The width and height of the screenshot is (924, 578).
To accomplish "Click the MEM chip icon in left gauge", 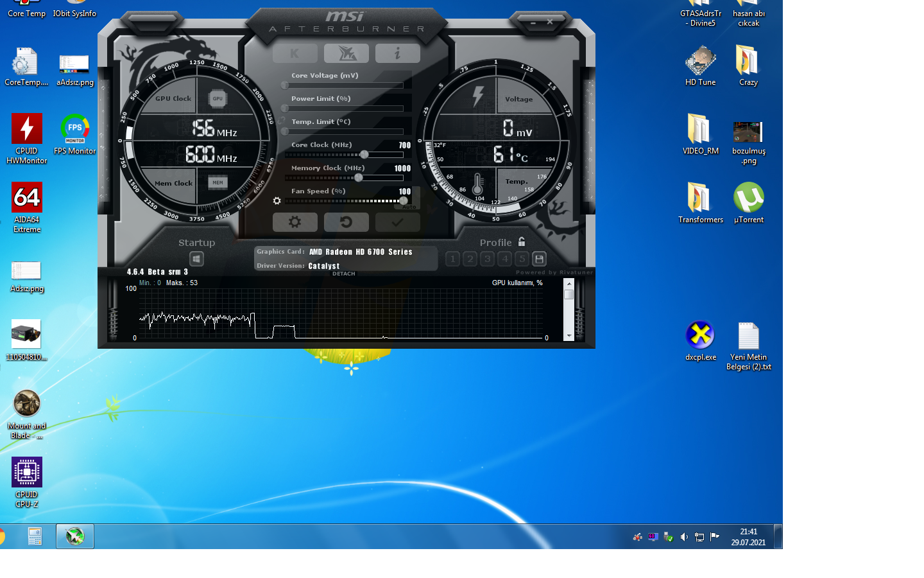I will pos(218,183).
